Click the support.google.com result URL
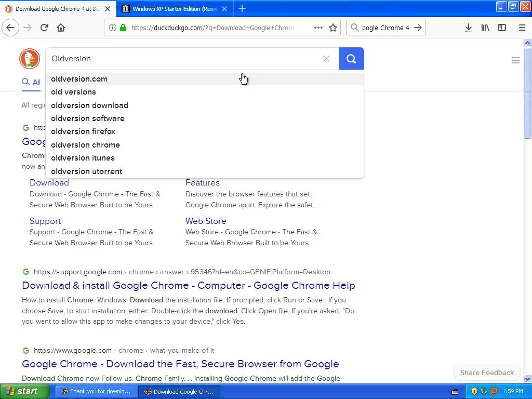Viewport: 532px width, 399px height. (182, 272)
